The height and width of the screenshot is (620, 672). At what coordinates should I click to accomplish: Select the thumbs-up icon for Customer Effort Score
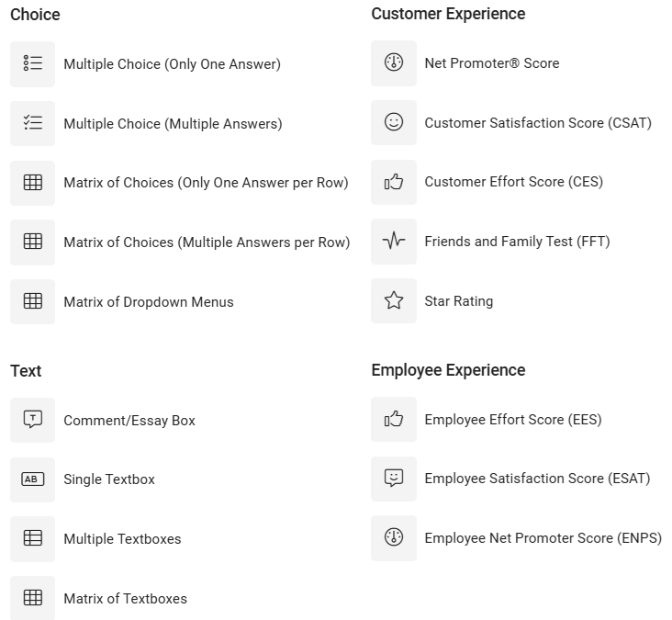[394, 182]
